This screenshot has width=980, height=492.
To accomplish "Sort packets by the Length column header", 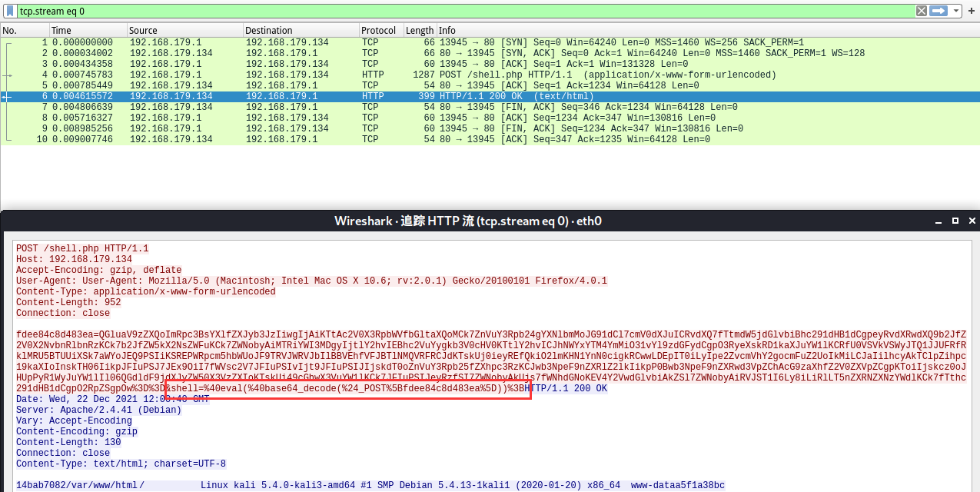I will pos(420,30).
